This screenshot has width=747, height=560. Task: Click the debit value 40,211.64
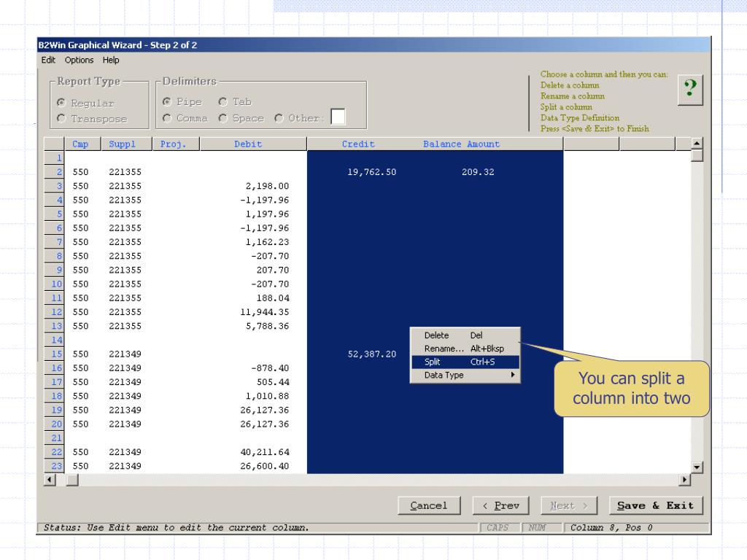[264, 452]
